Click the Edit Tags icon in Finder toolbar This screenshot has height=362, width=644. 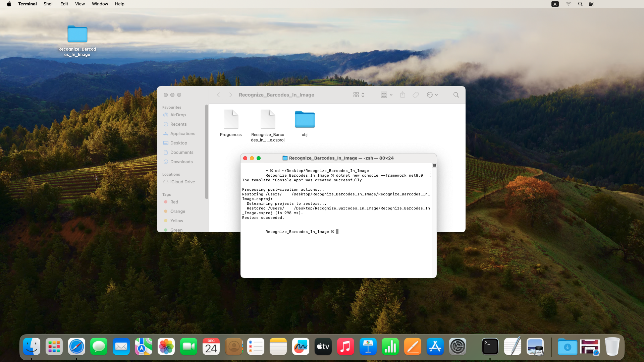click(416, 95)
